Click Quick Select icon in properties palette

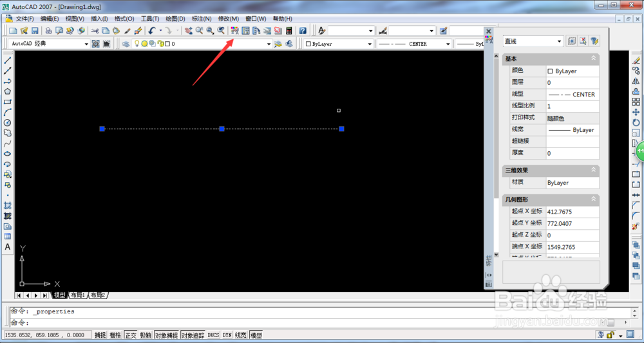[x=594, y=41]
